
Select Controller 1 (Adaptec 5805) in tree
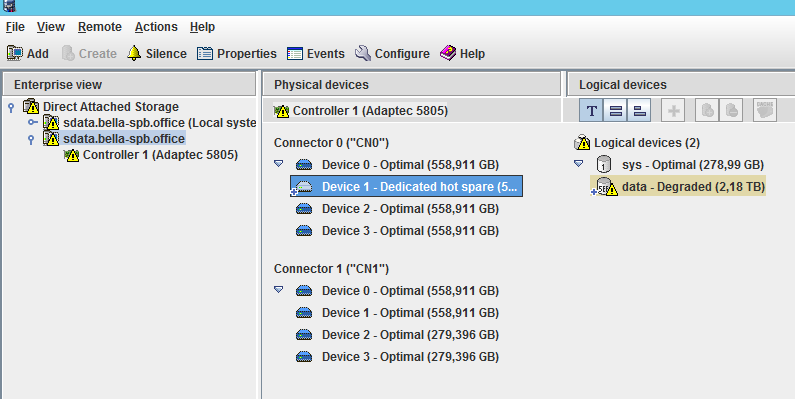tap(160, 155)
